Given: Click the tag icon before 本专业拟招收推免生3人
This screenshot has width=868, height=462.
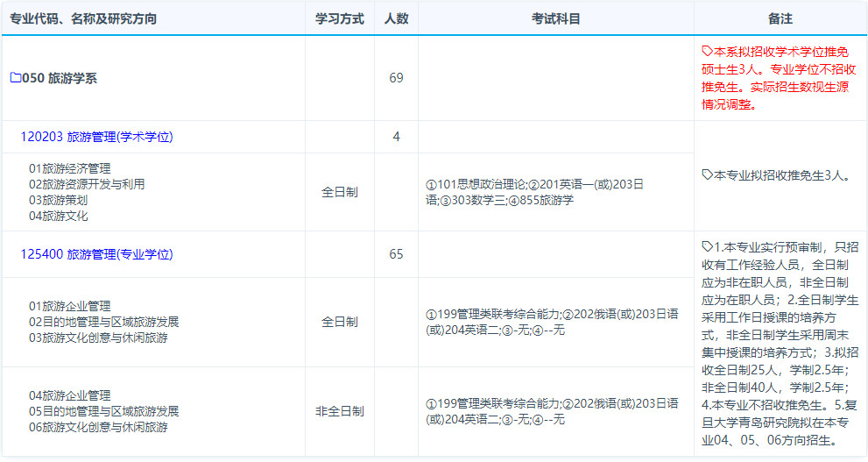Looking at the screenshot, I should point(708,175).
